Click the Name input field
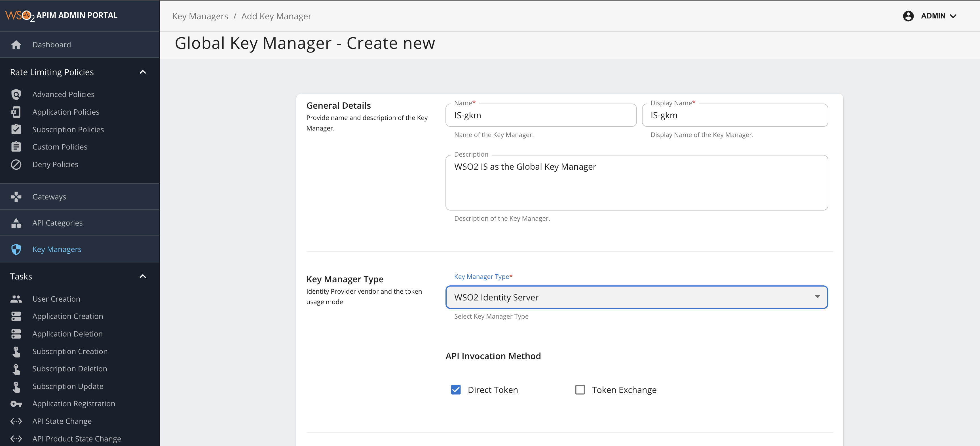This screenshot has width=980, height=446. (540, 115)
